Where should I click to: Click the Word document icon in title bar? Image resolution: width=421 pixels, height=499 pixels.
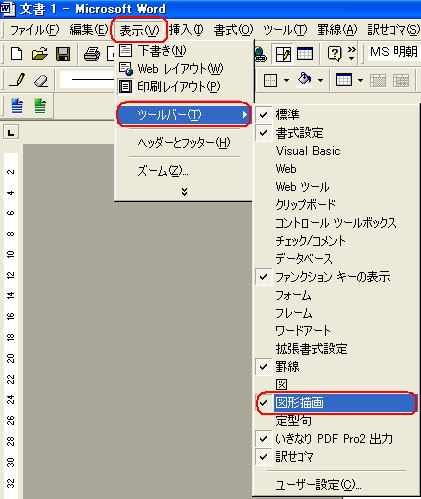pyautogui.click(x=7, y=9)
